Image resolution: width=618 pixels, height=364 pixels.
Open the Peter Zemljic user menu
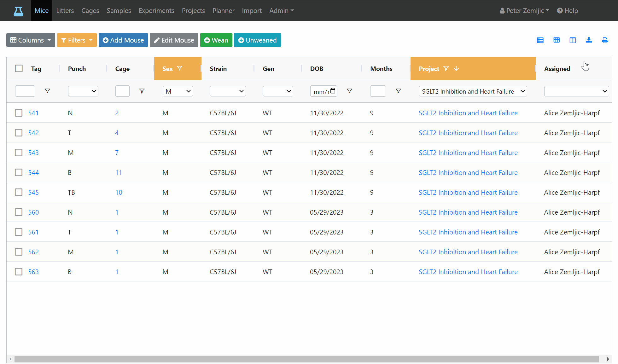point(524,11)
